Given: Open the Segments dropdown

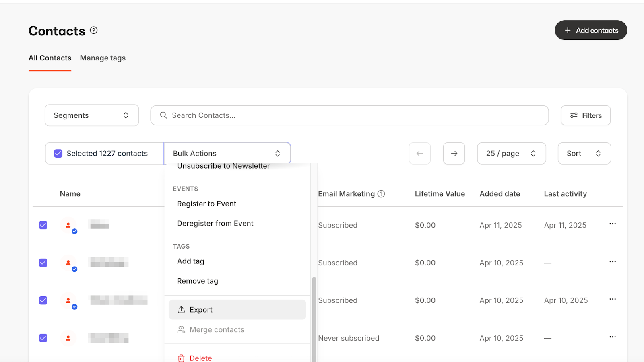Looking at the screenshot, I should pos(92,115).
